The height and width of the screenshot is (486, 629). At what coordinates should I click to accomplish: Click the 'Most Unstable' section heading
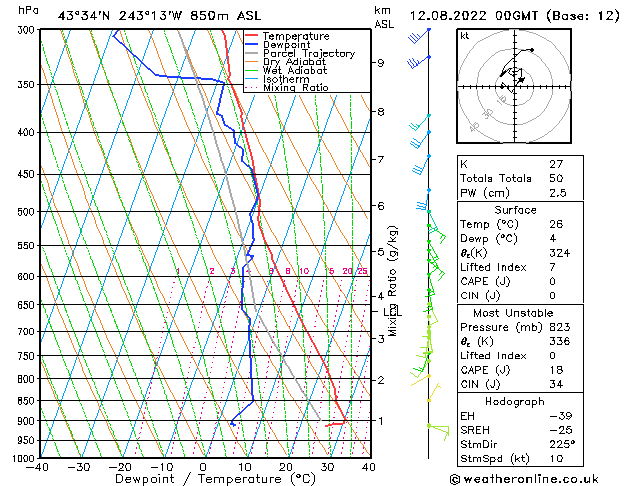pos(513,313)
